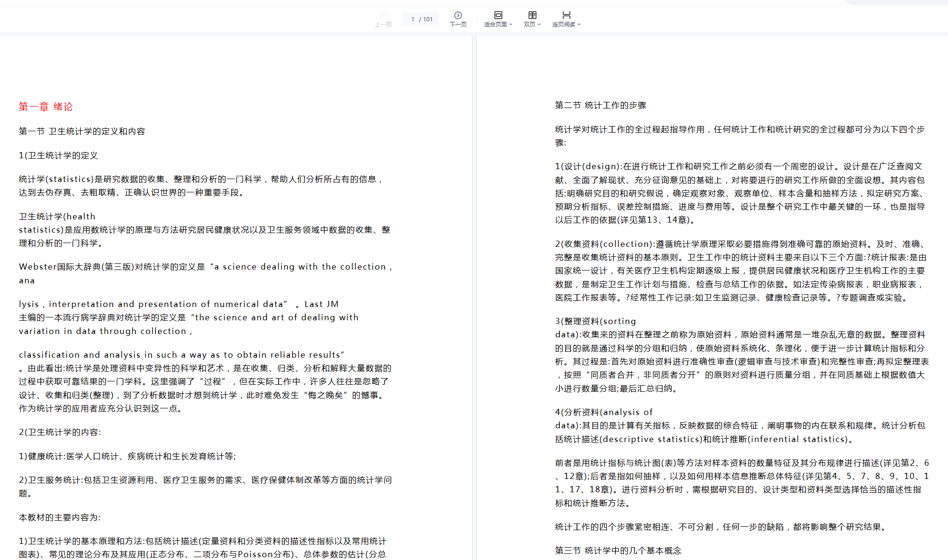Click the heading 第三节 统计学中的几个基本概念
Image resolution: width=948 pixels, height=560 pixels.
coord(618,551)
